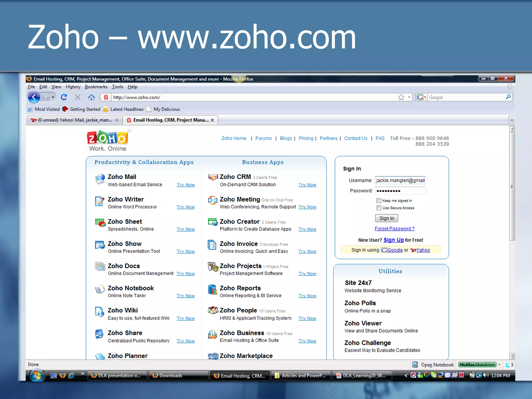The height and width of the screenshot is (399, 532).
Task: Open the search engine selector dropdown
Action: (x=425, y=97)
